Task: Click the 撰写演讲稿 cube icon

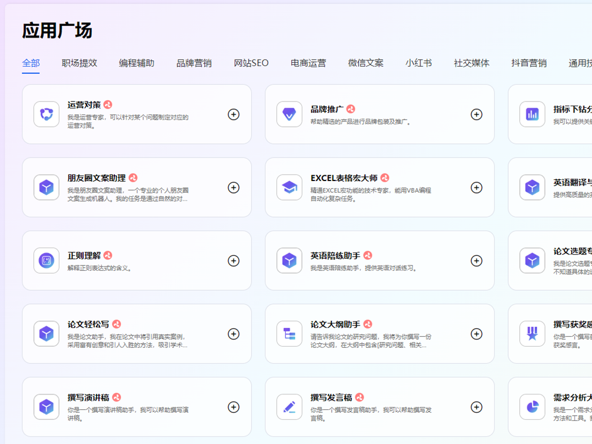Action: pos(46,407)
